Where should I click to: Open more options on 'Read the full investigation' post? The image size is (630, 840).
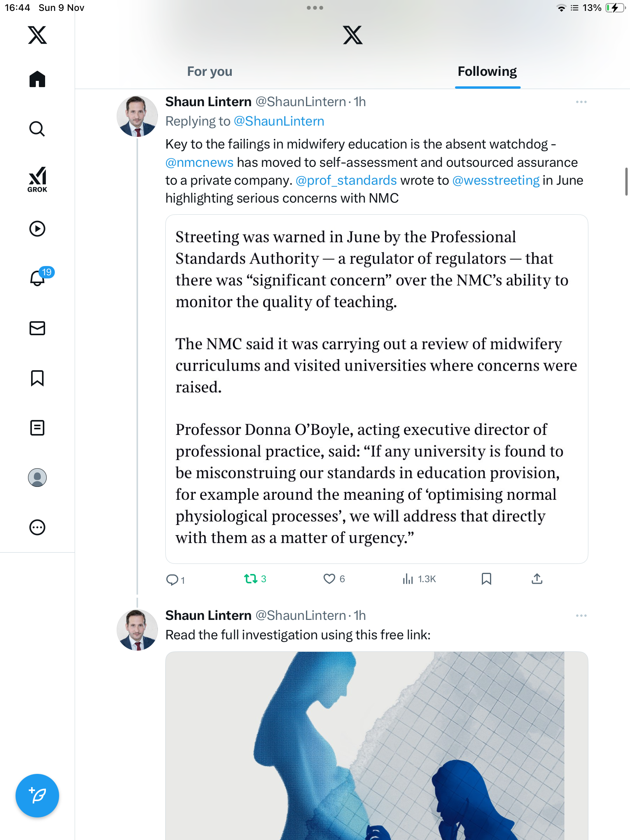(x=581, y=616)
